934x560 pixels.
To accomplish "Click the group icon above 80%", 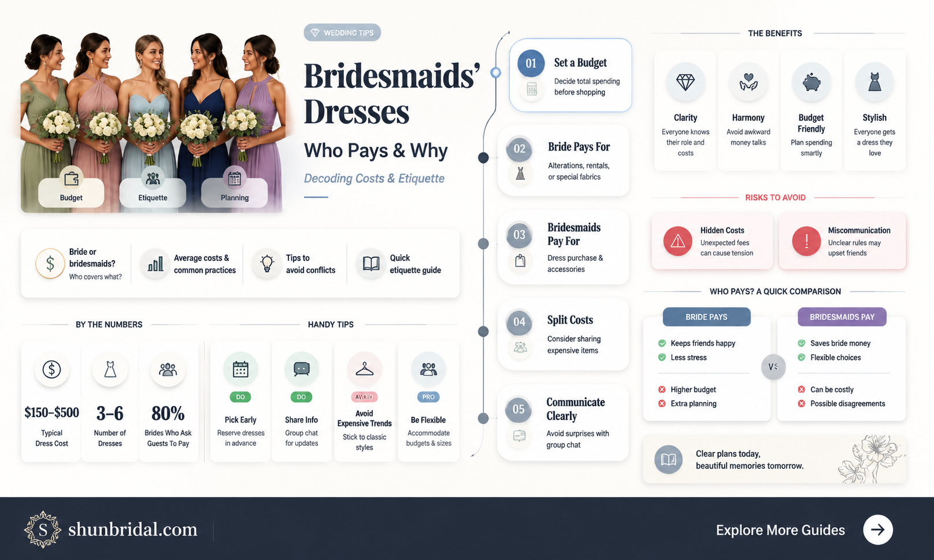I will coord(168,369).
